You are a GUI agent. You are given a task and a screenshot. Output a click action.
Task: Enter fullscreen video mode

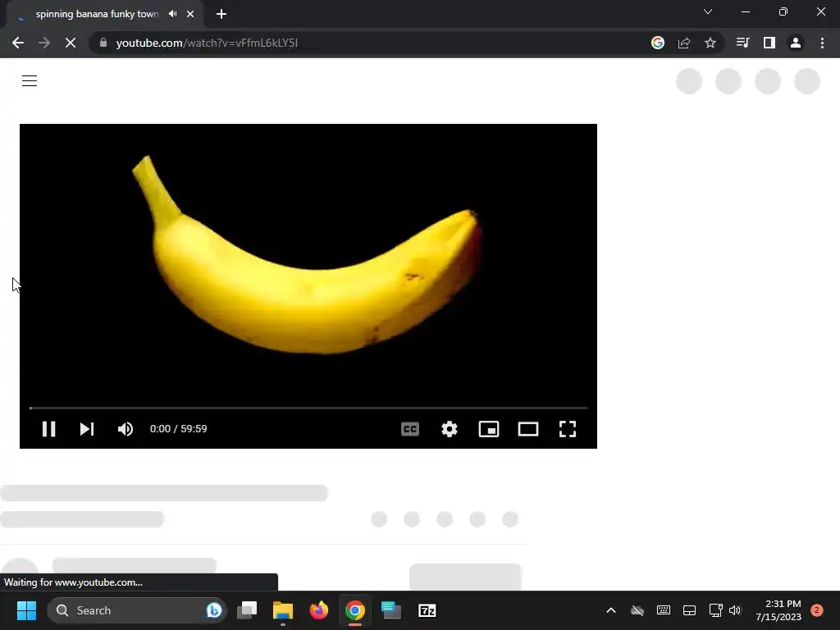tap(568, 429)
